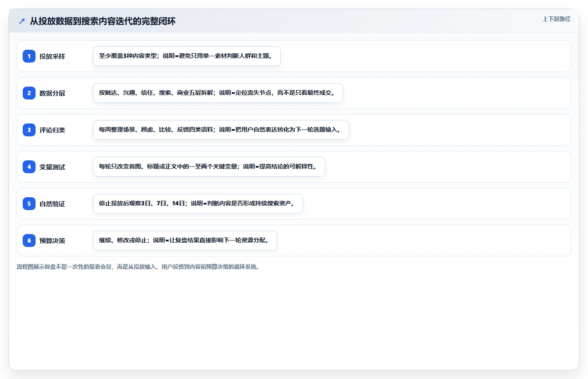Click the step 3 number badge
The image size is (588, 379).
coord(29,130)
